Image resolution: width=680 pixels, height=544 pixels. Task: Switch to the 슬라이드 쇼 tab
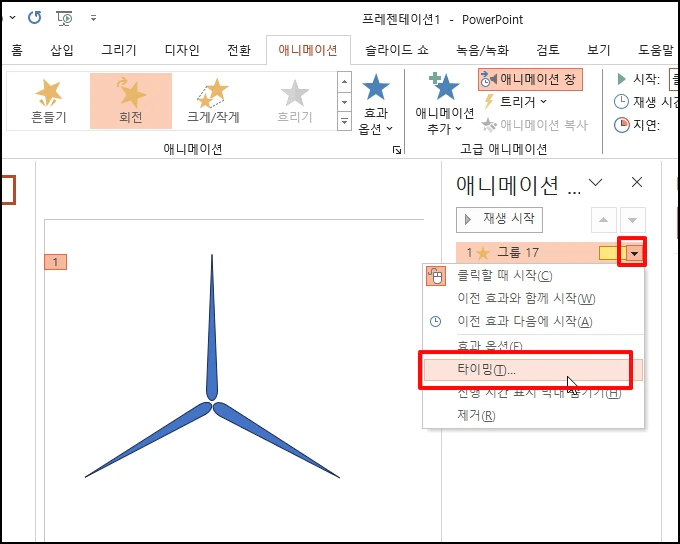[x=397, y=50]
